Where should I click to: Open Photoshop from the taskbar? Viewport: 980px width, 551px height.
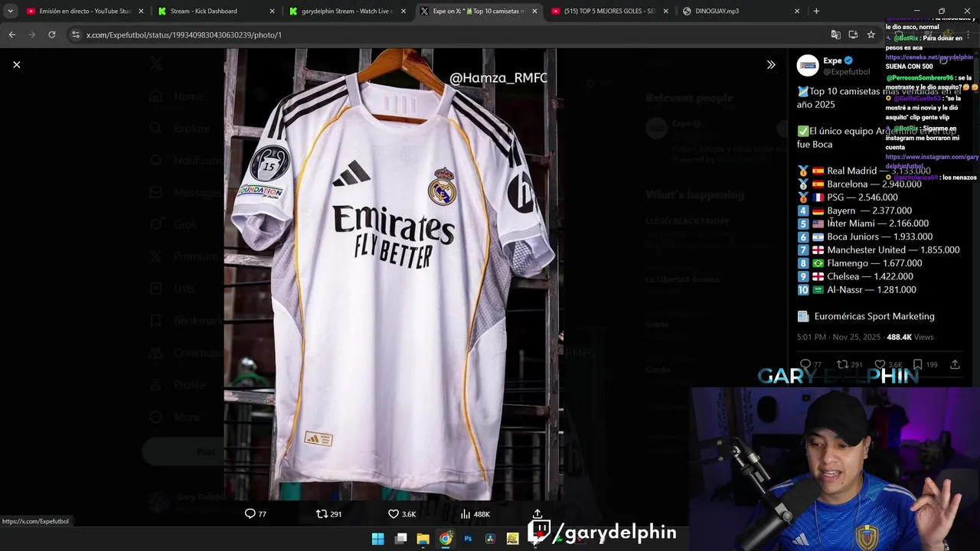pos(468,539)
